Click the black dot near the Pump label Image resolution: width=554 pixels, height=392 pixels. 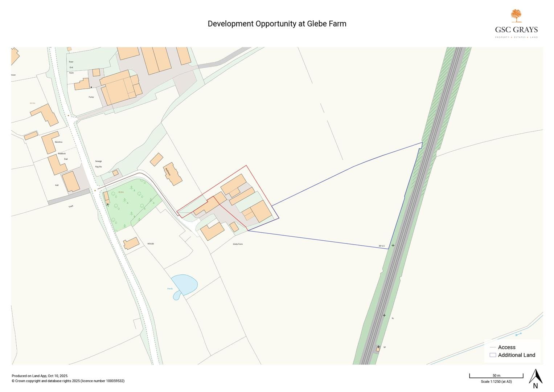(91, 87)
